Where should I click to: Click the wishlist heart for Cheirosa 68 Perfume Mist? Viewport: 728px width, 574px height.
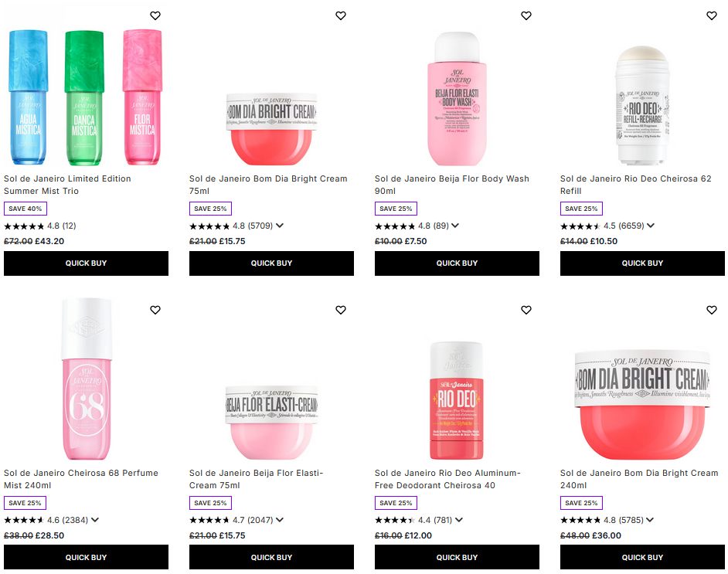(x=155, y=310)
